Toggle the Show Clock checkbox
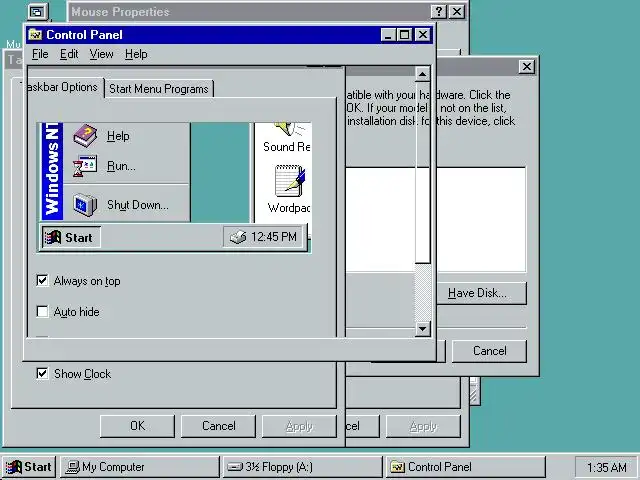This screenshot has height=480, width=640. click(42, 373)
